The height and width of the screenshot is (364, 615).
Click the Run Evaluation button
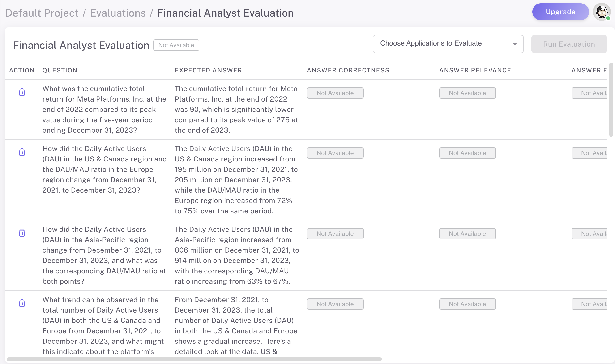[x=569, y=44]
